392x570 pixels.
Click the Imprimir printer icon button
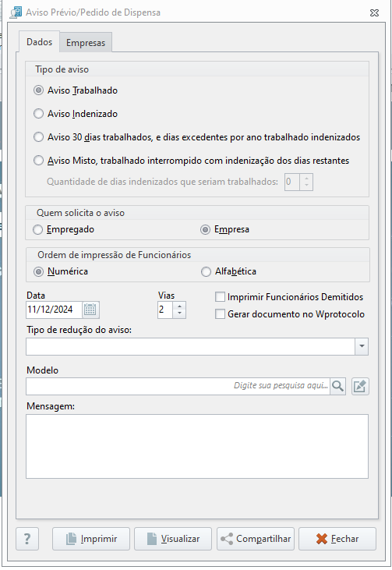(x=91, y=539)
